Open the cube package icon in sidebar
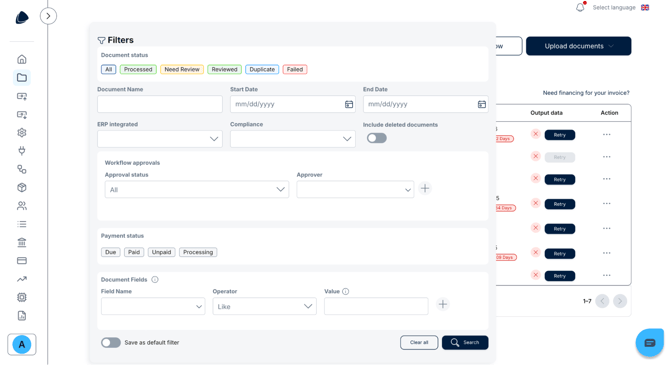 22,187
